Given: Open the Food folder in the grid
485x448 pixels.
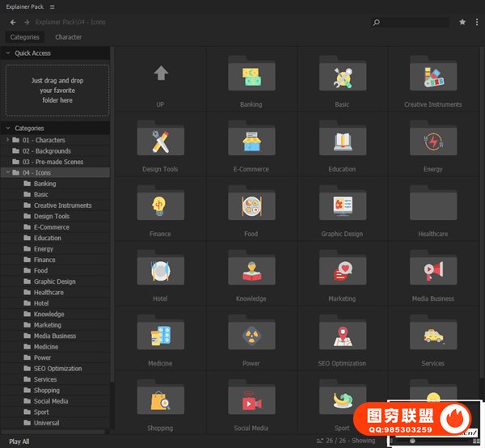Looking at the screenshot, I should tap(251, 207).
